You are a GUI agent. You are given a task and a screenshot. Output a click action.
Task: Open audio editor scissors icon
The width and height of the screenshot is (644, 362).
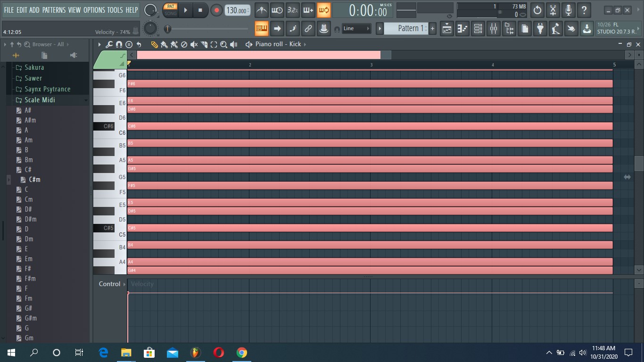[553, 10]
